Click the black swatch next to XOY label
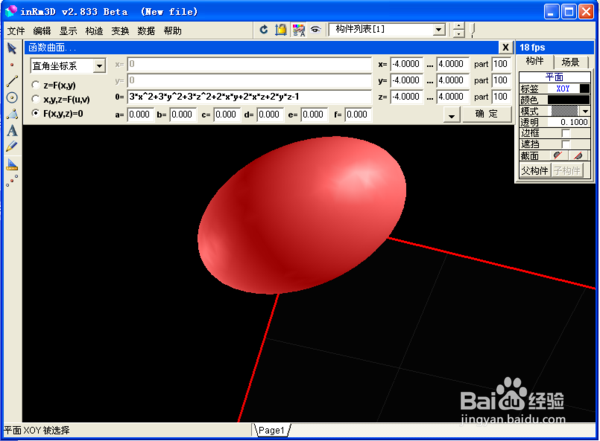600x441 pixels. click(x=584, y=88)
